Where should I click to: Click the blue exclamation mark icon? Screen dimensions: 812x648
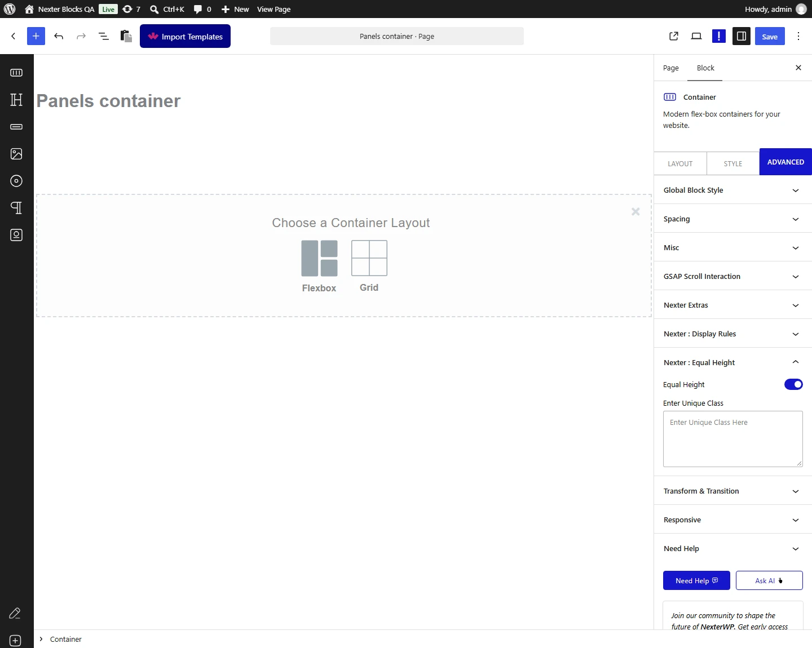[719, 36]
